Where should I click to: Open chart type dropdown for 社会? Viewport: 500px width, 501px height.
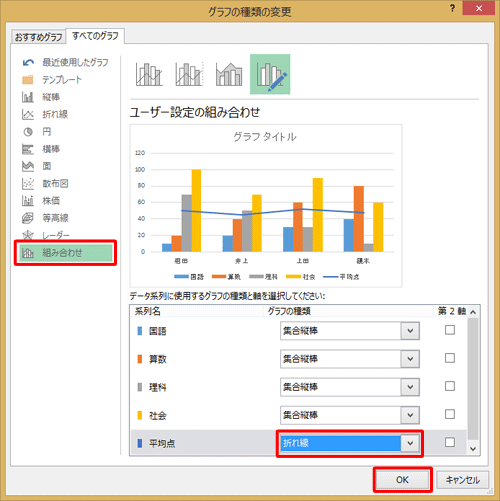410,415
